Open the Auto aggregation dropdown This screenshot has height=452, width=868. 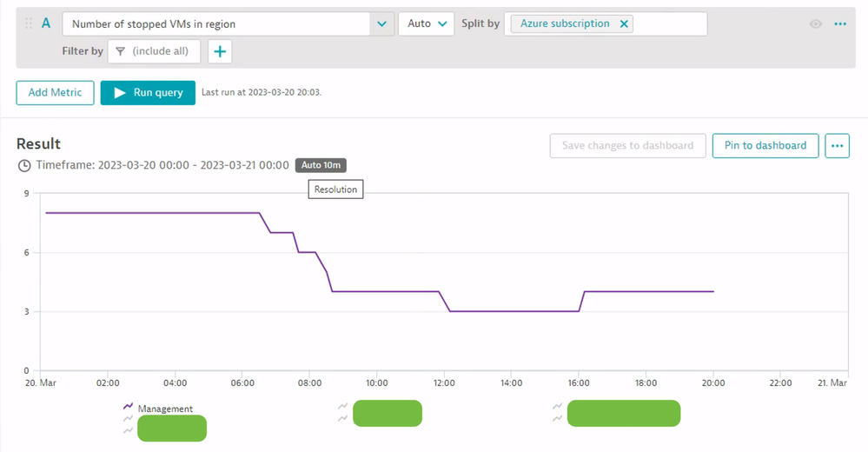click(426, 24)
